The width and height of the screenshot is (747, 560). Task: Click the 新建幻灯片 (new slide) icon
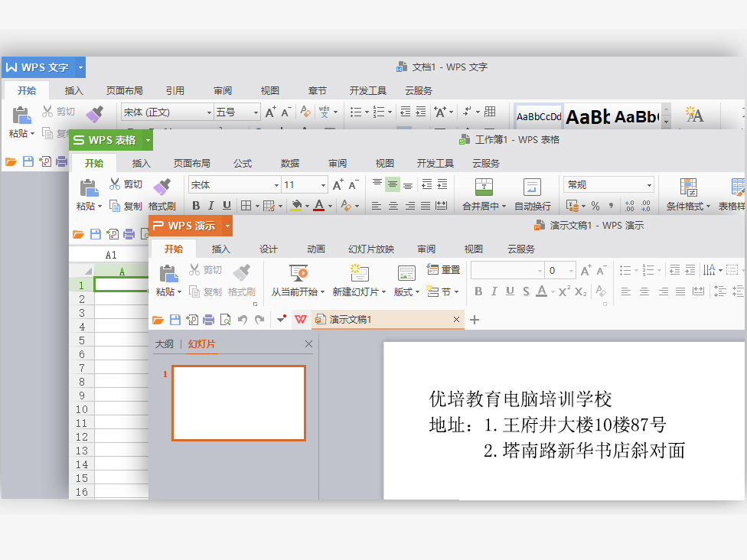[x=359, y=273]
